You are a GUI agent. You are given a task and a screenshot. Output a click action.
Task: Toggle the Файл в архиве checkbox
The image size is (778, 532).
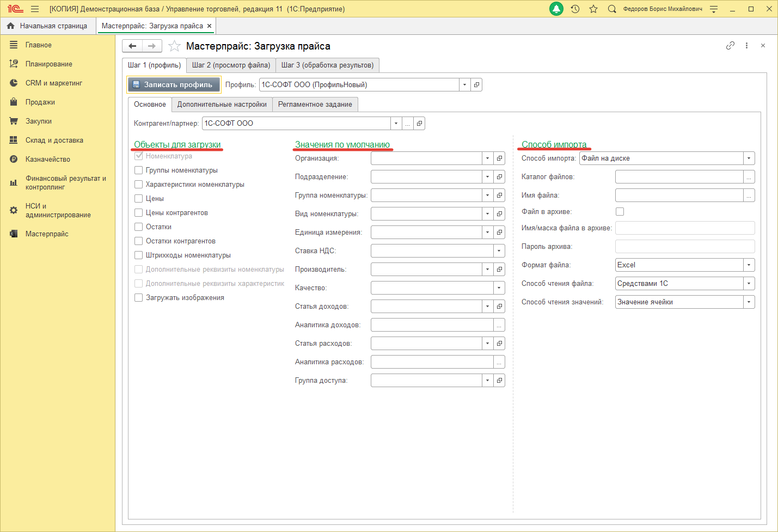[620, 211]
